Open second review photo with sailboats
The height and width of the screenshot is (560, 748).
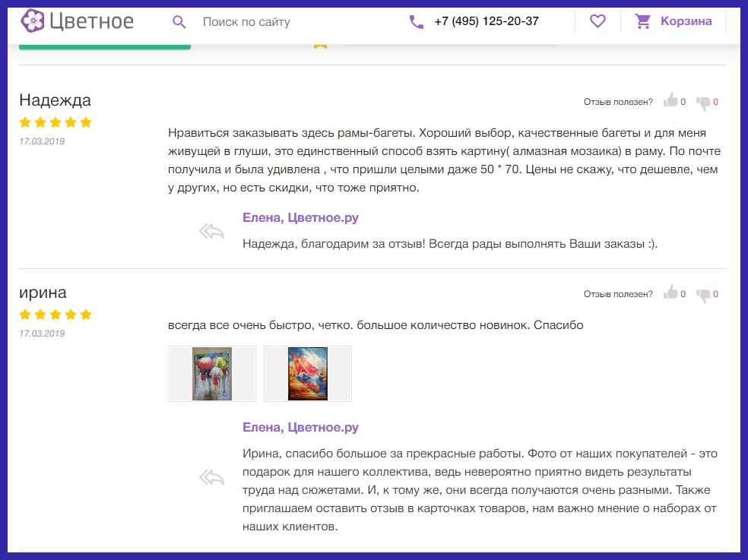(x=307, y=374)
